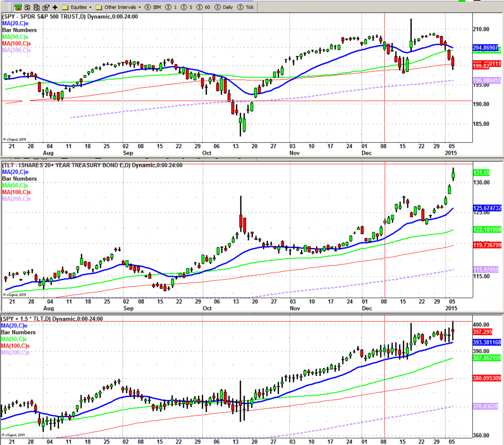
Task: Click the 204.86907 price tag on SPY axis
Action: point(486,48)
